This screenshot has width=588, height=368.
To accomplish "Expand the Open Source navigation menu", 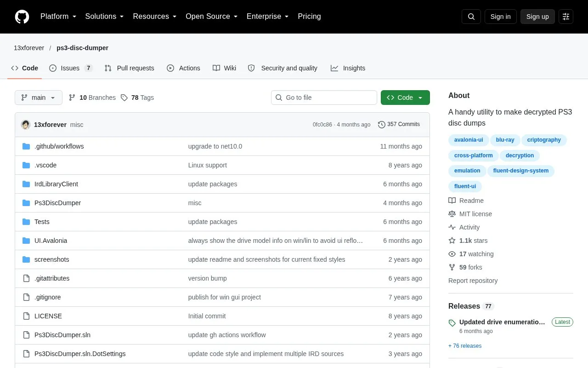I will (212, 17).
